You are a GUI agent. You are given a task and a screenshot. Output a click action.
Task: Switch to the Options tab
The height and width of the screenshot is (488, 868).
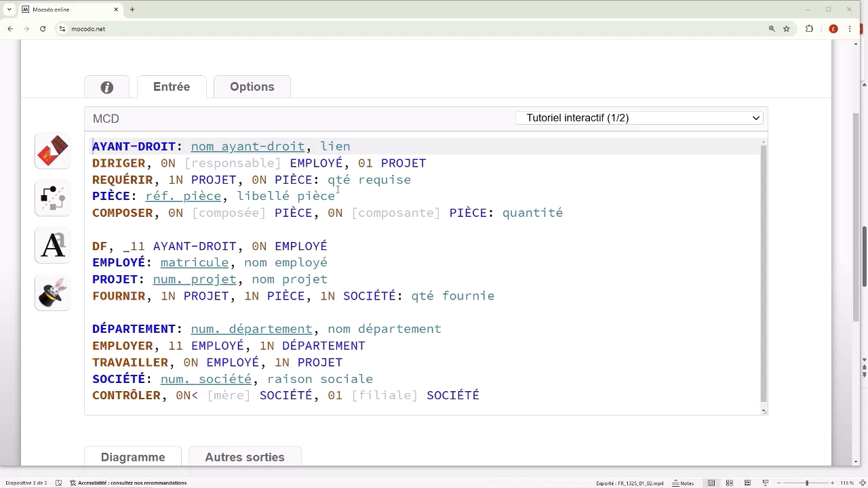tap(252, 87)
